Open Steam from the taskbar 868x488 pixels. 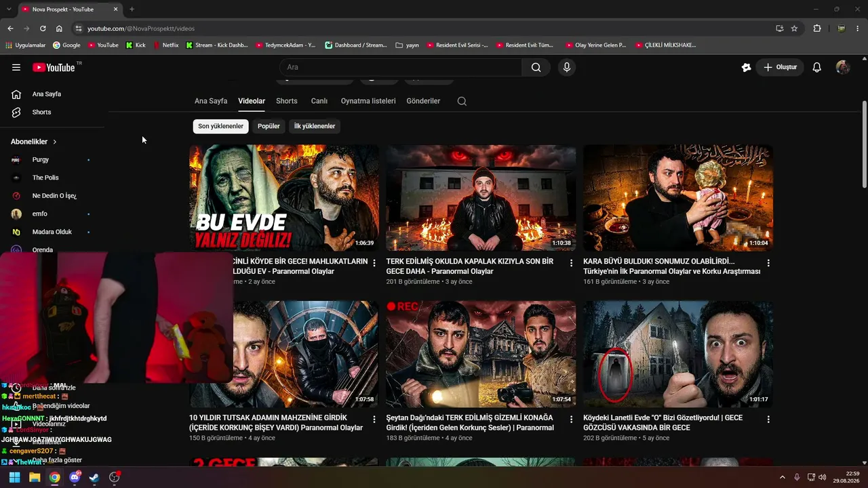(x=94, y=477)
